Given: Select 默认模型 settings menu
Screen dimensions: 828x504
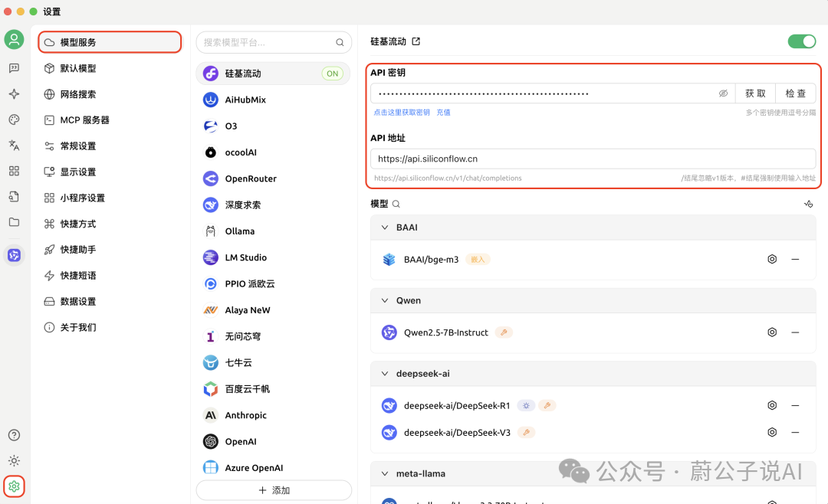Looking at the screenshot, I should coord(110,68).
